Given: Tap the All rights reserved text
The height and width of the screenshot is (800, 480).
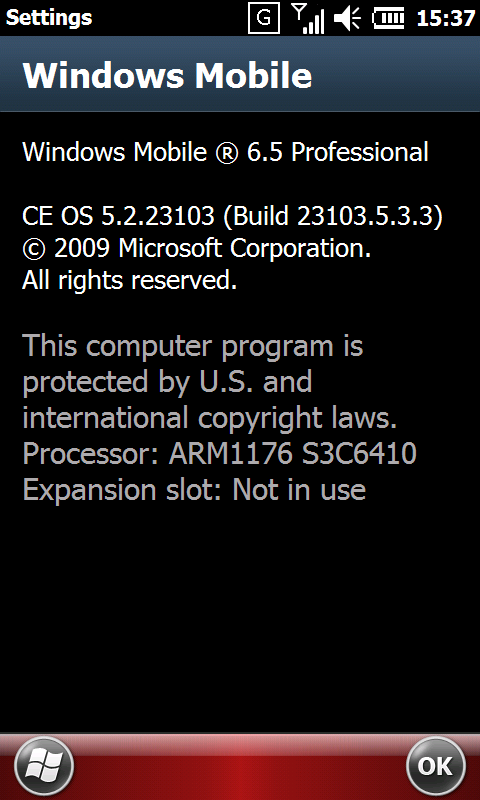Looking at the screenshot, I should 130,280.
